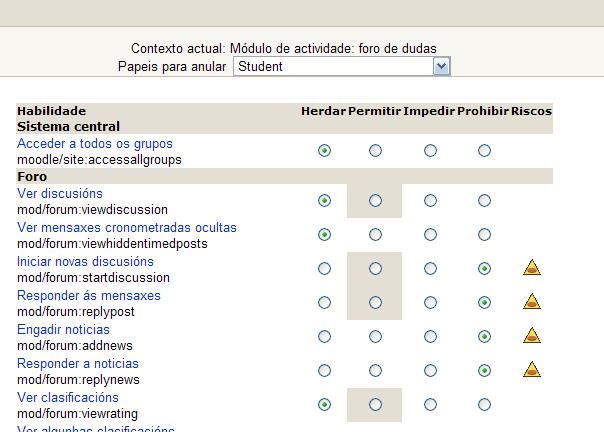Set Ver clasificacións to Prohibir
Viewport: 604px width, 432px height.
485,405
